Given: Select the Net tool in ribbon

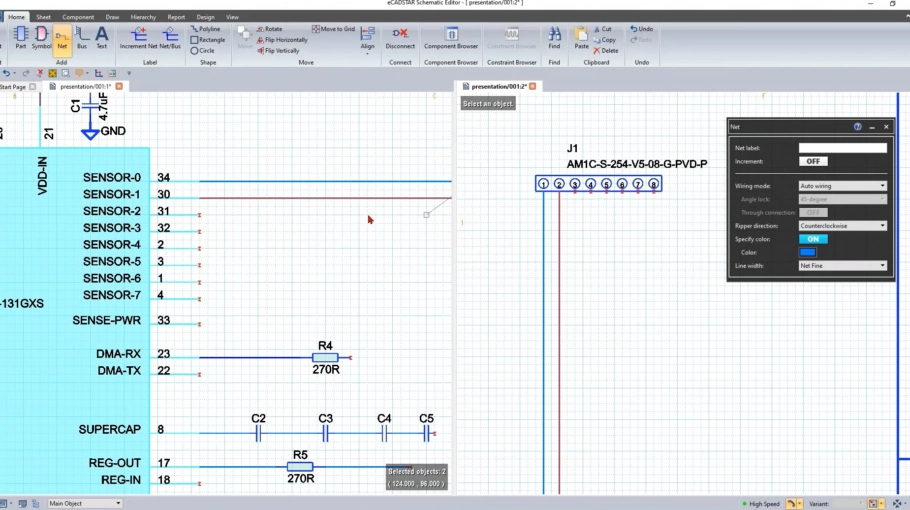Looking at the screenshot, I should click(x=62, y=39).
